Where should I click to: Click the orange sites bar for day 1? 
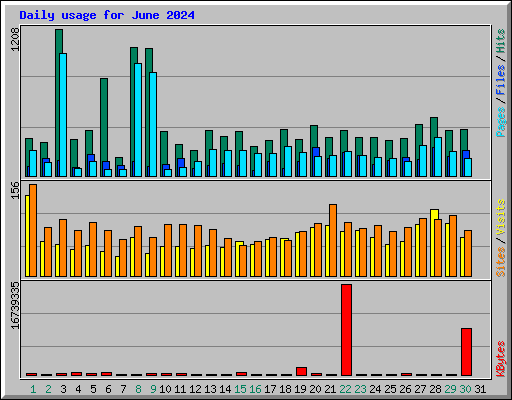[x=33, y=230]
